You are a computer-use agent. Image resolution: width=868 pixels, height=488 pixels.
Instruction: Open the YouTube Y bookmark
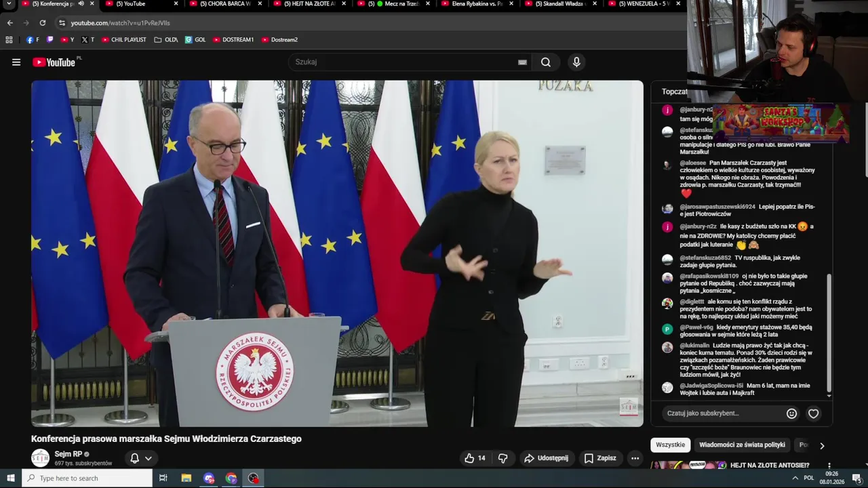pyautogui.click(x=67, y=40)
